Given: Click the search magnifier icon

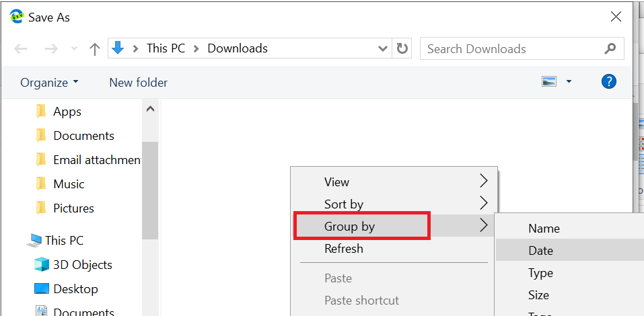Looking at the screenshot, I should coord(610,48).
